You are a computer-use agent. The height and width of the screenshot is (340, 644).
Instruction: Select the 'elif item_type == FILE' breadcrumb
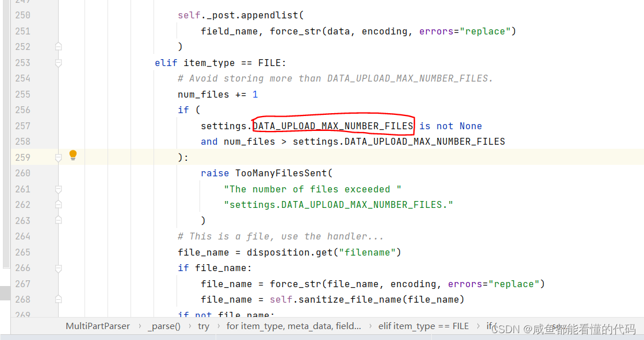(424, 326)
